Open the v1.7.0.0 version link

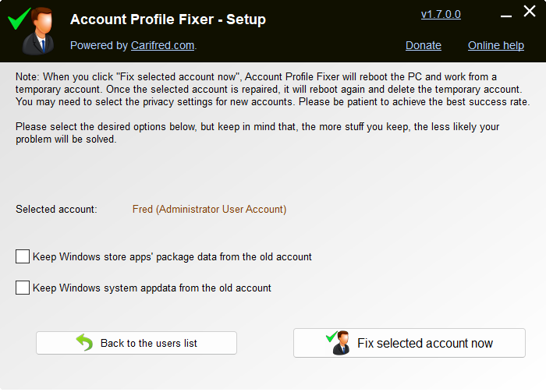[441, 14]
